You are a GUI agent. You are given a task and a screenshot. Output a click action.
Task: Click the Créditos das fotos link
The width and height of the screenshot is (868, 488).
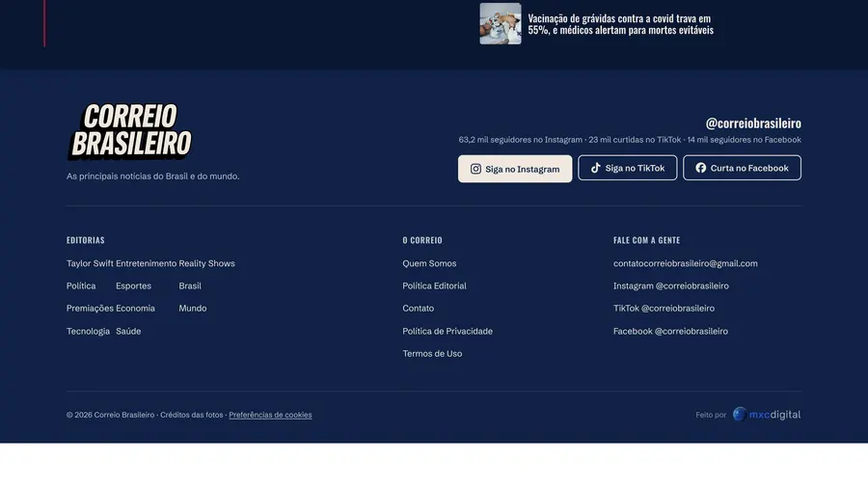pyautogui.click(x=192, y=415)
